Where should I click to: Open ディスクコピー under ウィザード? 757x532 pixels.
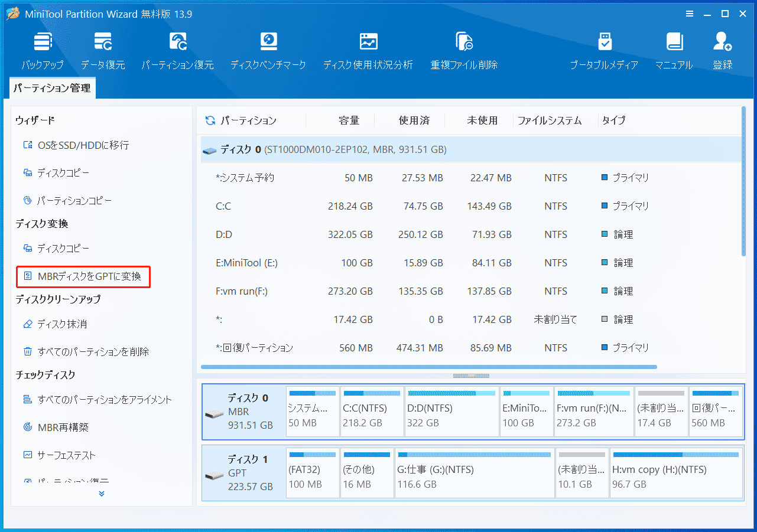pyautogui.click(x=56, y=173)
